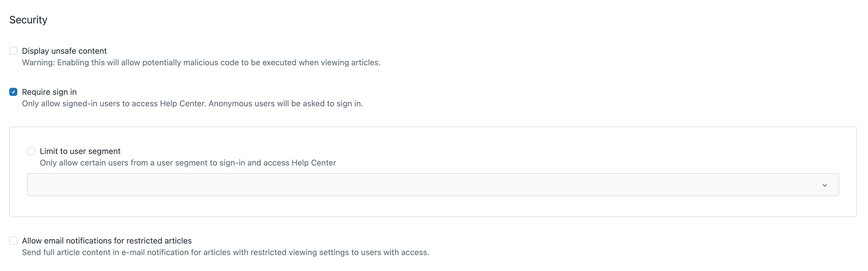Screen dimensions: 868x271
Task: Click the 'Require sign in' label text
Action: coord(49,92)
